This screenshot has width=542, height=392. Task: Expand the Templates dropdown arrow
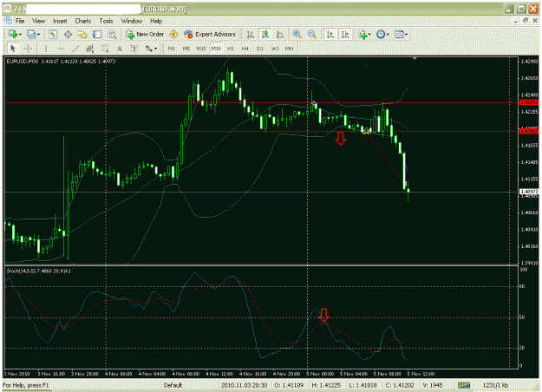tap(406, 34)
